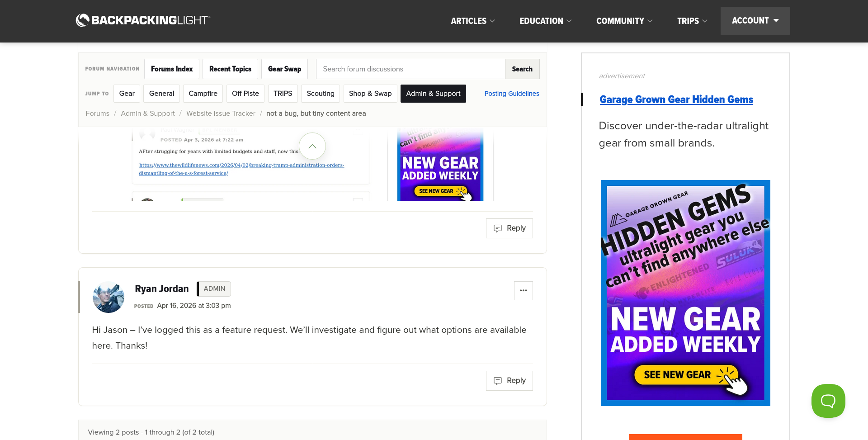
Task: Open the Website Issue Tracker breadcrumb
Action: pyautogui.click(x=221, y=114)
